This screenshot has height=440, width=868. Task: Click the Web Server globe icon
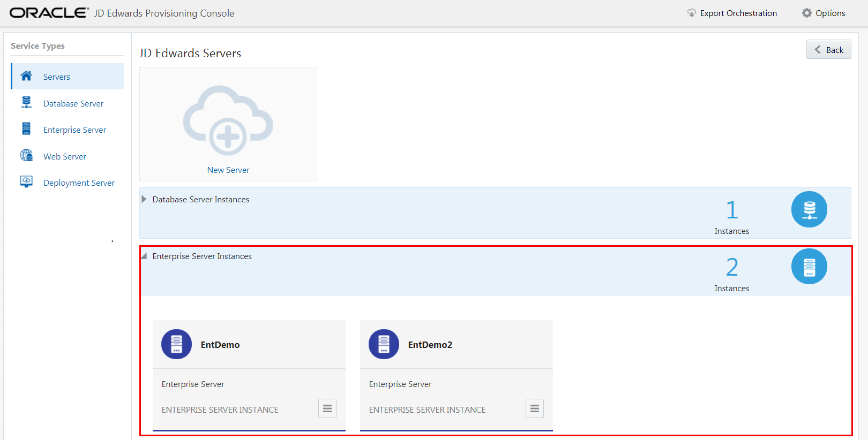tap(26, 155)
